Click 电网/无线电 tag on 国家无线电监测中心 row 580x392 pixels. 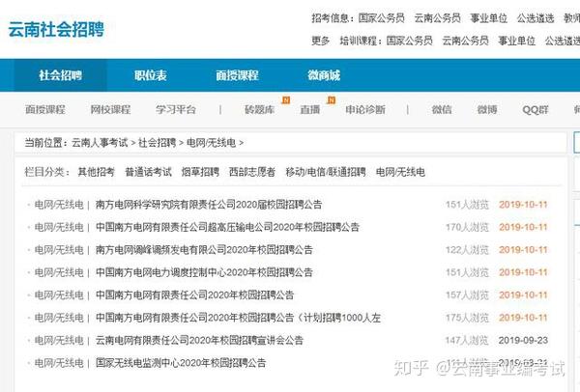pos(59,363)
